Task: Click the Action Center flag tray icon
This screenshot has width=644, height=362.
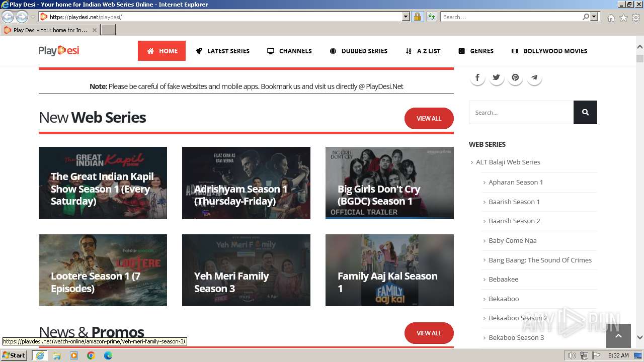Action: 596,355
